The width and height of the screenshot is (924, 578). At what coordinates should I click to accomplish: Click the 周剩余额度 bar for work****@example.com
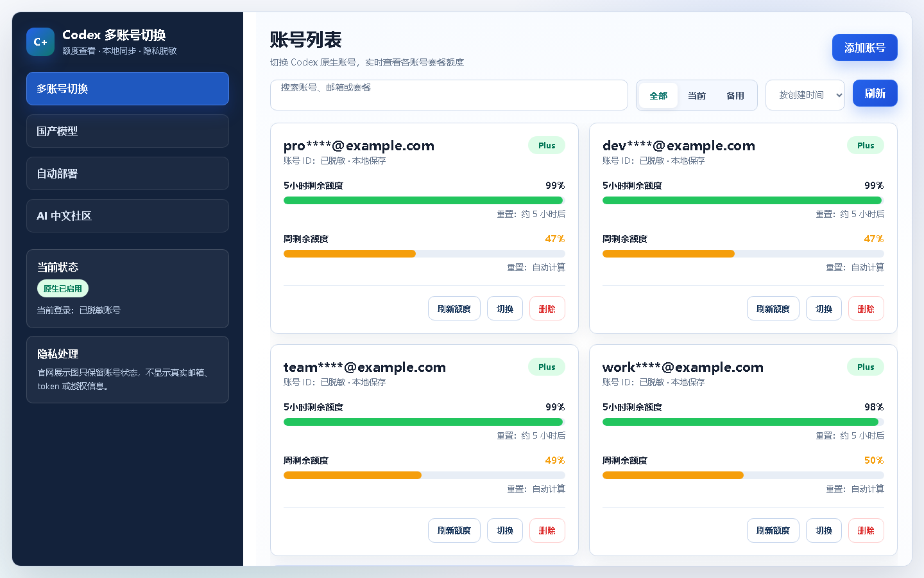(743, 475)
